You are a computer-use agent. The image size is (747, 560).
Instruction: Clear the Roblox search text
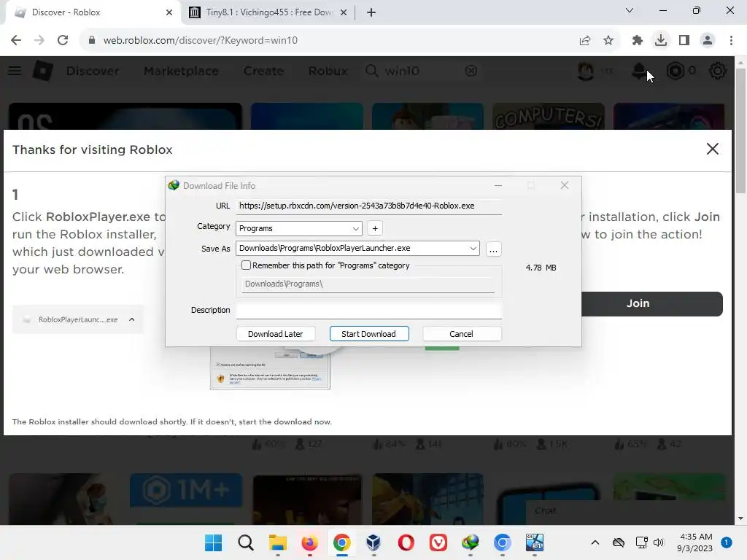471,71
